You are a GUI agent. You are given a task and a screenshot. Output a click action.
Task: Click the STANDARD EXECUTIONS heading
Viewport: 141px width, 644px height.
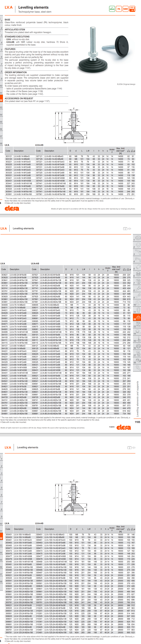pos(17,36)
